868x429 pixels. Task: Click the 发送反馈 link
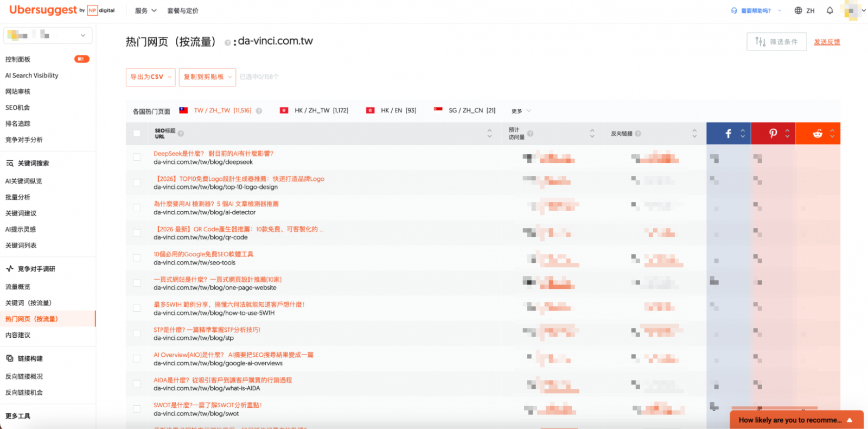pyautogui.click(x=827, y=42)
